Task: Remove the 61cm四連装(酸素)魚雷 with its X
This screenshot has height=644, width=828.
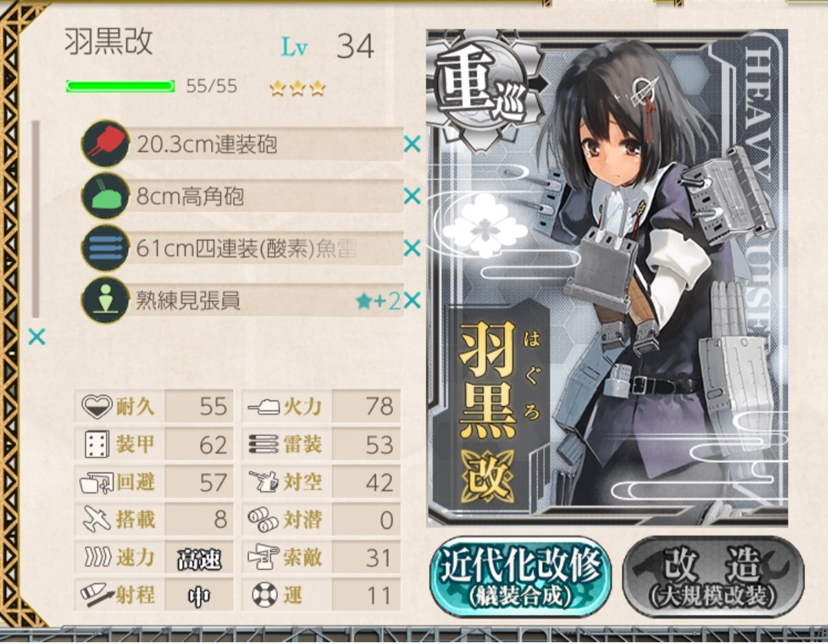Action: tap(412, 248)
